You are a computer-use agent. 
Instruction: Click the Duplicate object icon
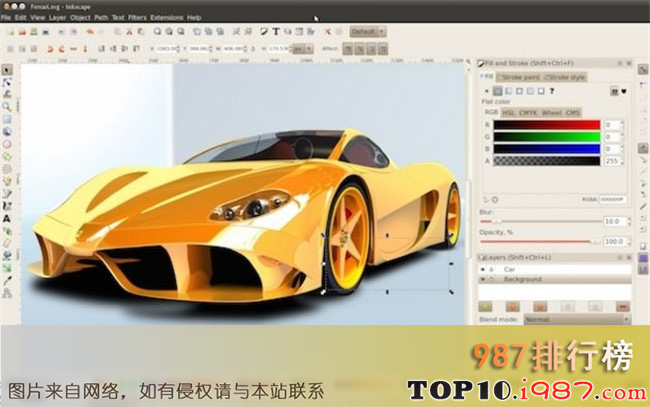pos(197,31)
